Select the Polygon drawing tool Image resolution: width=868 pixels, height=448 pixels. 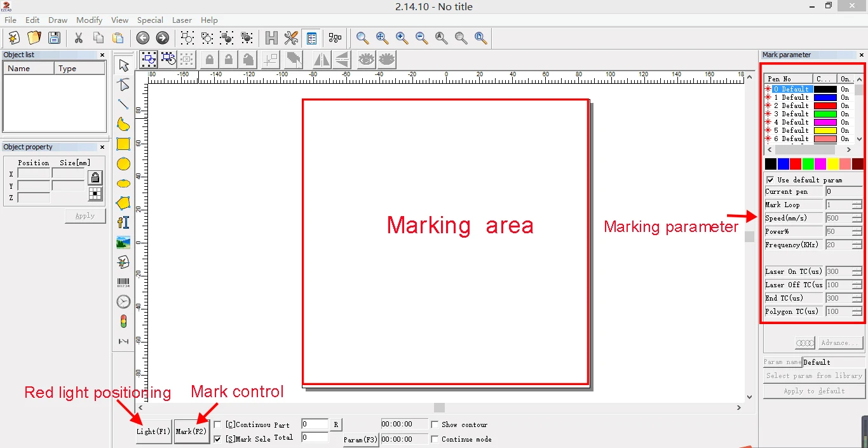click(123, 203)
